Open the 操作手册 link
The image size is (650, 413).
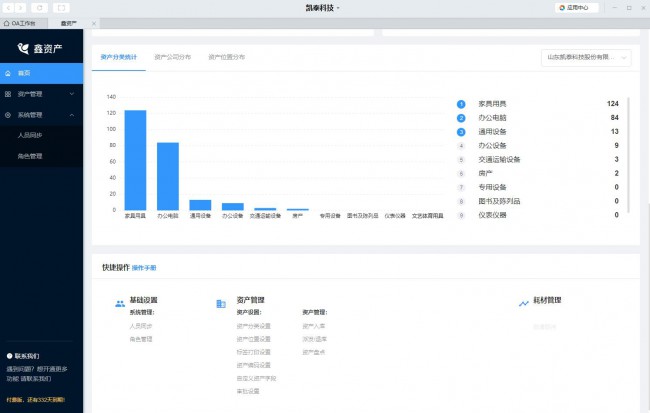click(x=144, y=268)
